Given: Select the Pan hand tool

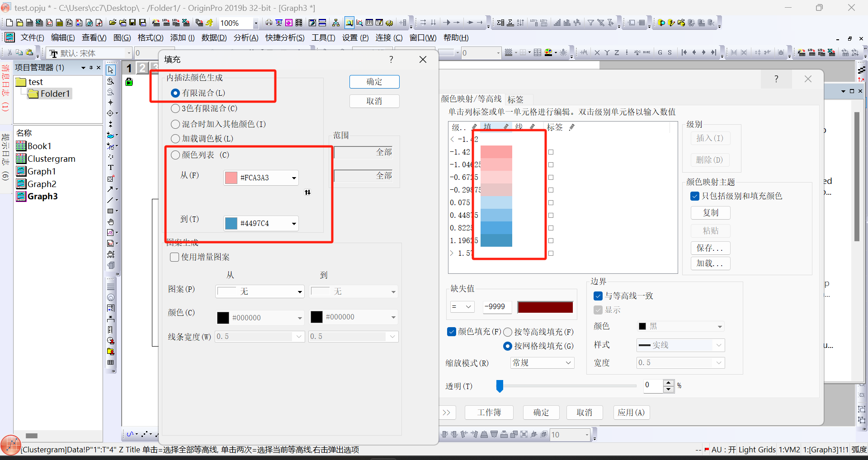Looking at the screenshot, I should (x=111, y=222).
